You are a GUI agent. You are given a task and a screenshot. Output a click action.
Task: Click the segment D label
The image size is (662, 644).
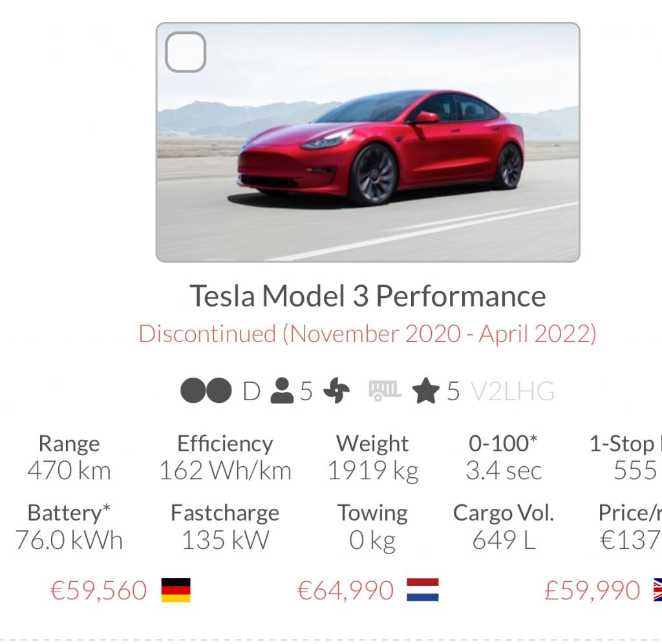pos(251,391)
